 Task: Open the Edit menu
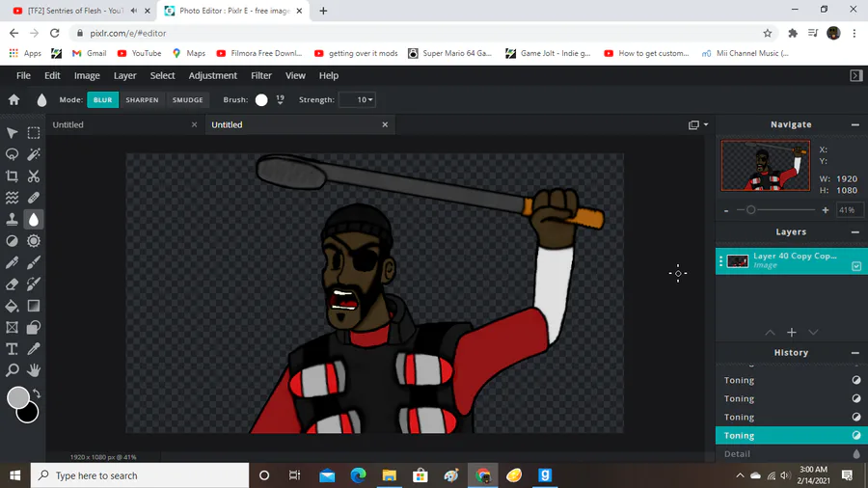click(52, 76)
